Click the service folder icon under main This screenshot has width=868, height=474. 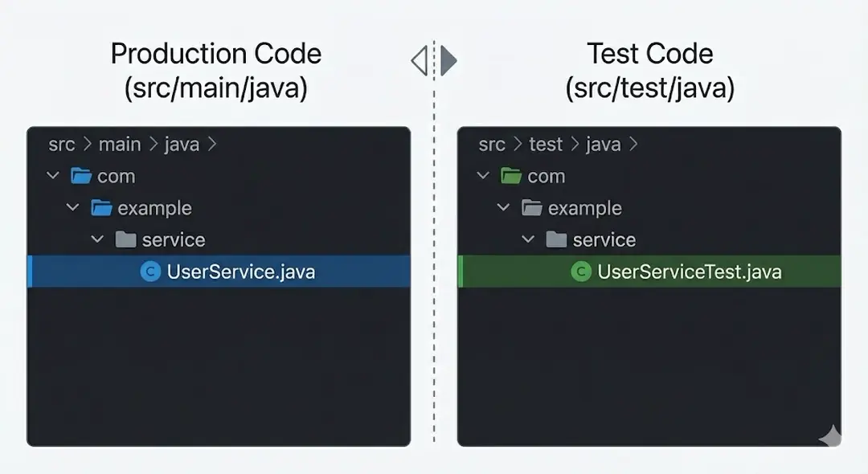click(x=125, y=239)
